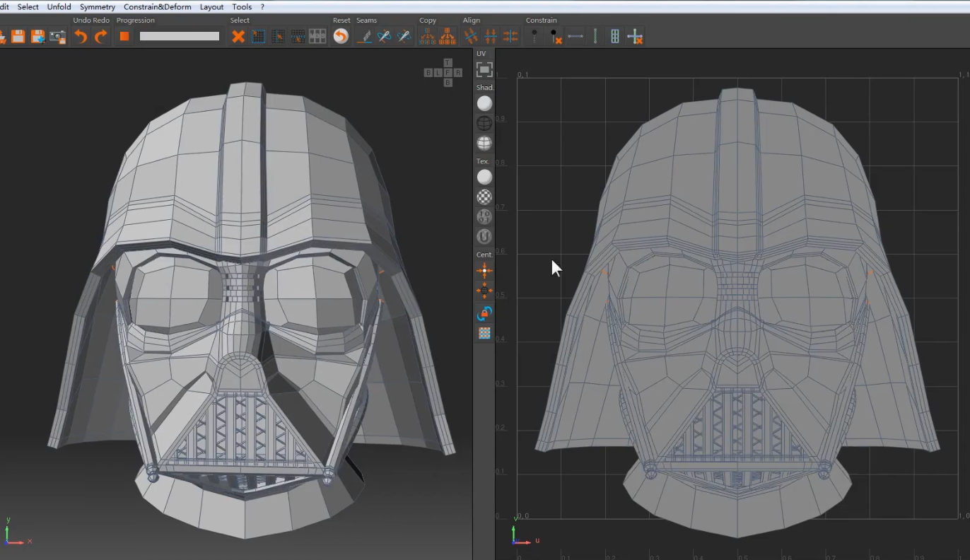Switch to Bottom view, B below F
The width and height of the screenshot is (970, 560).
[x=448, y=83]
